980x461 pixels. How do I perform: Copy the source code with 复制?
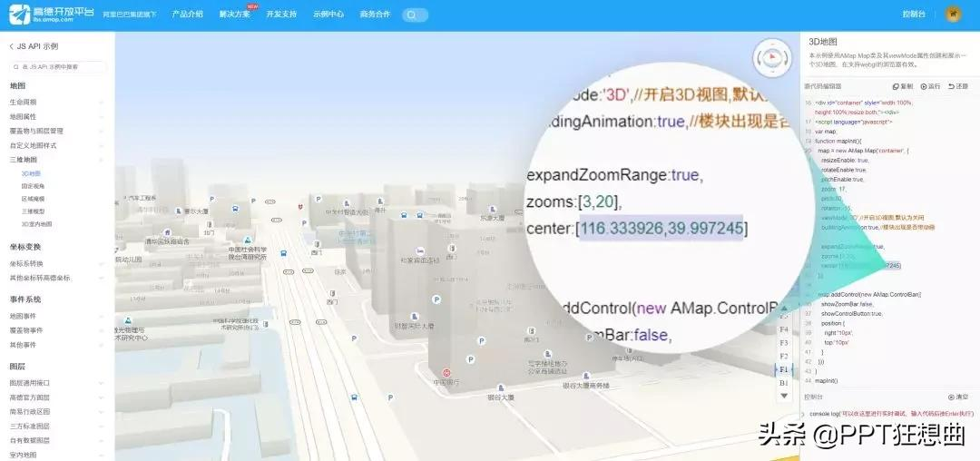pos(903,86)
